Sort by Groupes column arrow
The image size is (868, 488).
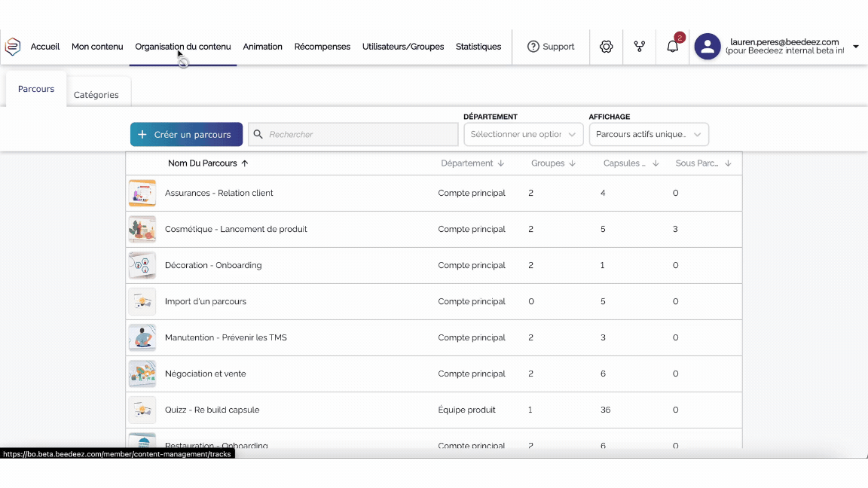pos(573,163)
